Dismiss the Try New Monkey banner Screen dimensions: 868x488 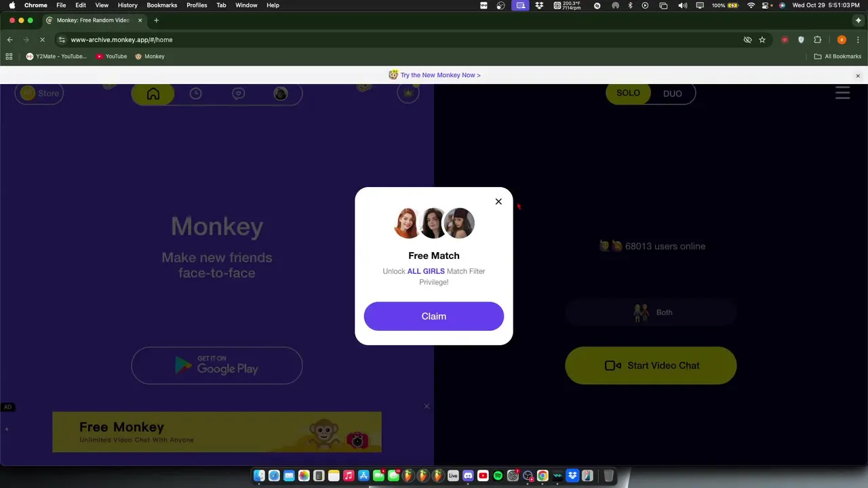click(858, 76)
